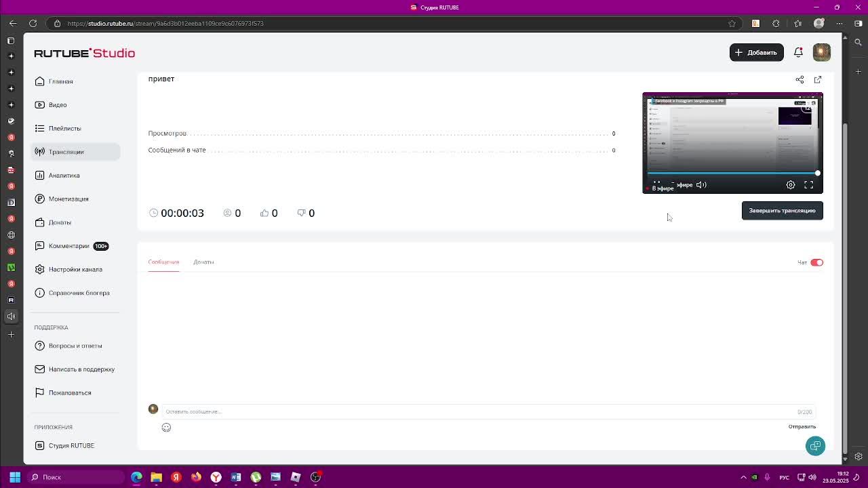Click the taskbar Поиск search box
868x488 pixels.
tap(75, 477)
